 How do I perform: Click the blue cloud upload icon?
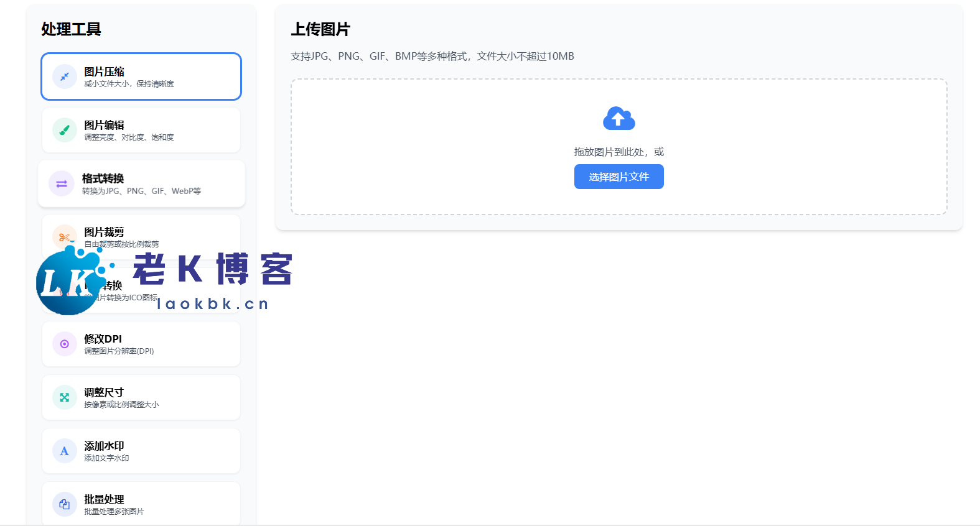click(x=618, y=118)
